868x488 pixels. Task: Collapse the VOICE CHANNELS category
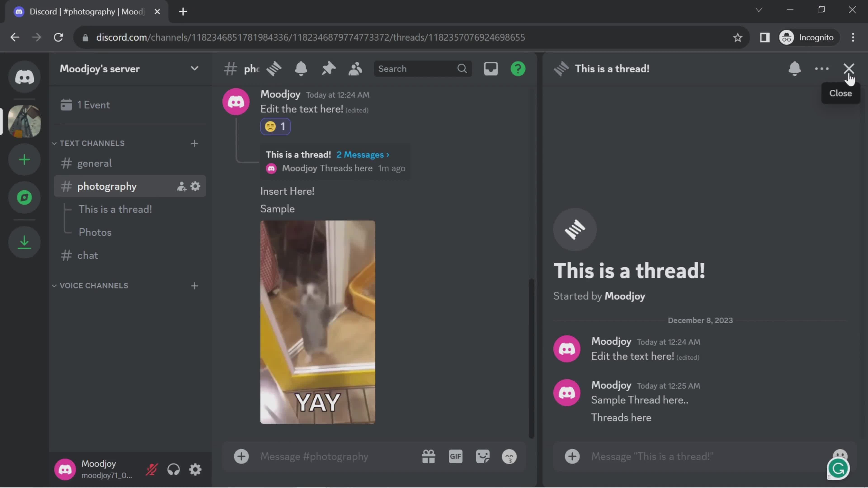pos(90,286)
